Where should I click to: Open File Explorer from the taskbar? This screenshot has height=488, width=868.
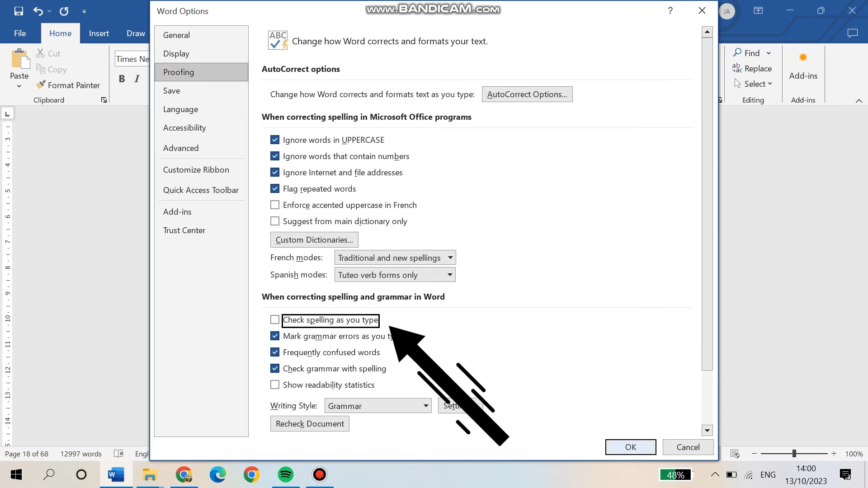pyautogui.click(x=150, y=474)
